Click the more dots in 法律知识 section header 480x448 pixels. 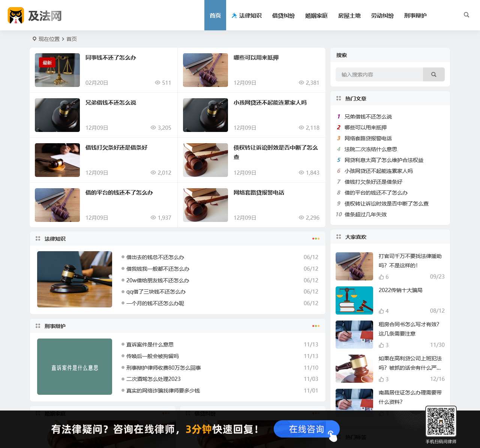316,239
